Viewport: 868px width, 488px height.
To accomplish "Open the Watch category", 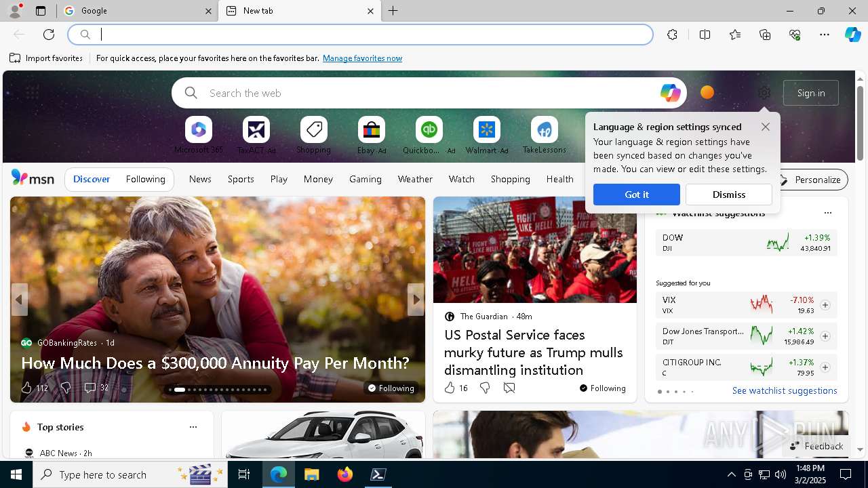I will pos(462,179).
